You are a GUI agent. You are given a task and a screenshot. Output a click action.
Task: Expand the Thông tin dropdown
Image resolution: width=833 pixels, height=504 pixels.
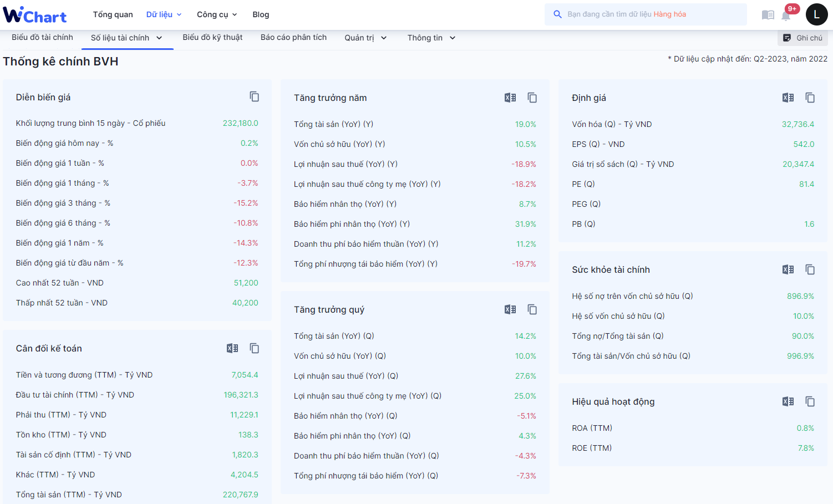(431, 38)
